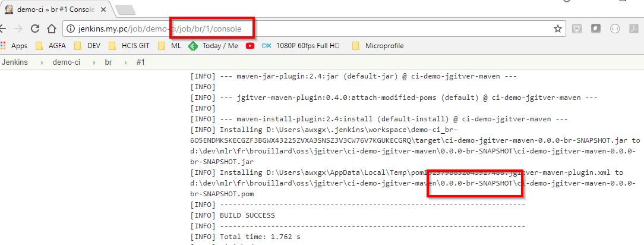Click the browser Home icon
This screenshot has height=245, width=644.
(x=52, y=29)
